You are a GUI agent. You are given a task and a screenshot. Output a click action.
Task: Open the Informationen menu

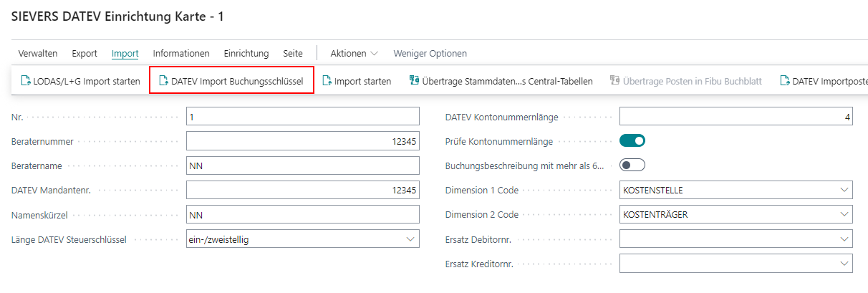[181, 54]
